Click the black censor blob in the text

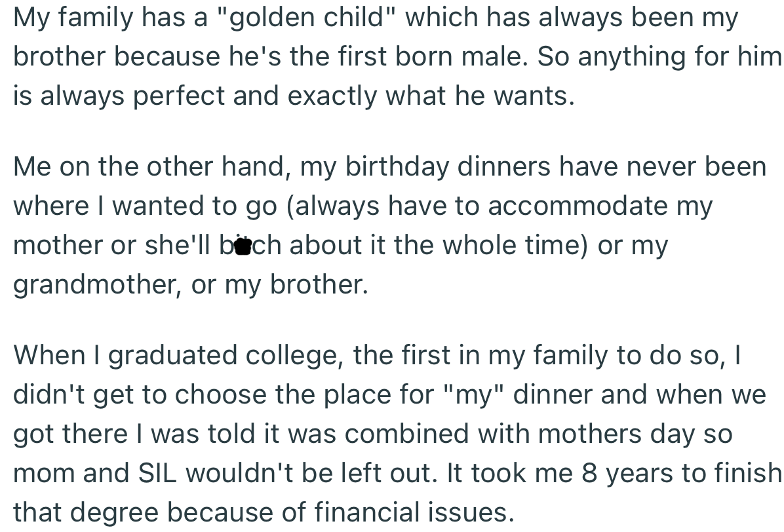(243, 246)
